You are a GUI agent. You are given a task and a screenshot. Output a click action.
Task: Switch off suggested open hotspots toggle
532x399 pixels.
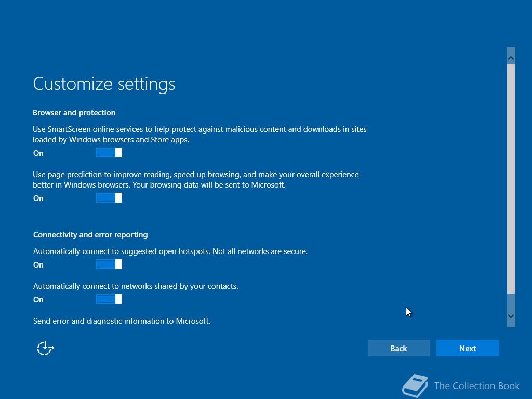pos(109,264)
